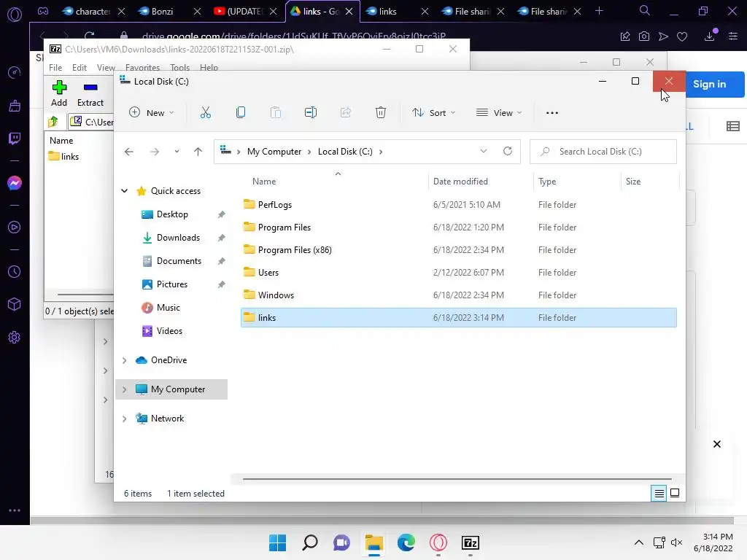Viewport: 747px width, 560px height.
Task: Open the Extensions cube icon in Opera sidebar
Action: pos(15,304)
